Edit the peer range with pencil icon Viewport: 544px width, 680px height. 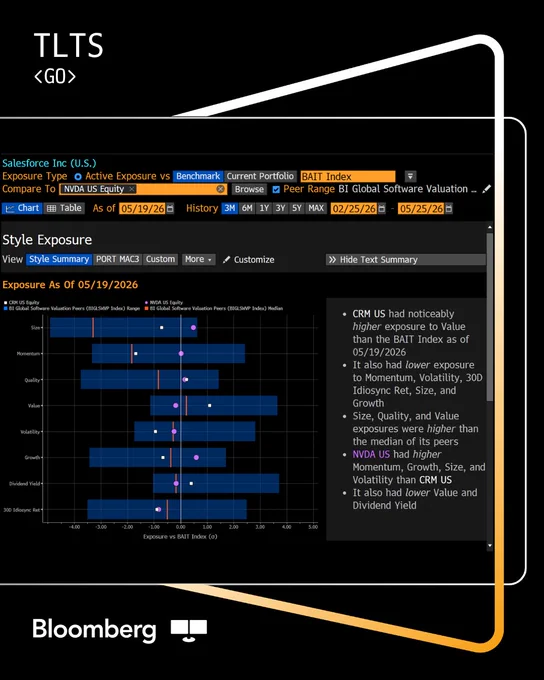(487, 189)
